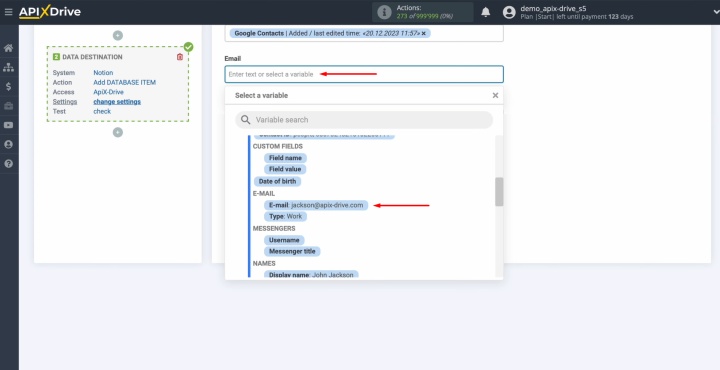Screen dimensions: 720x370
Task: Click the Settings label in Data Destination
Action: click(x=65, y=101)
